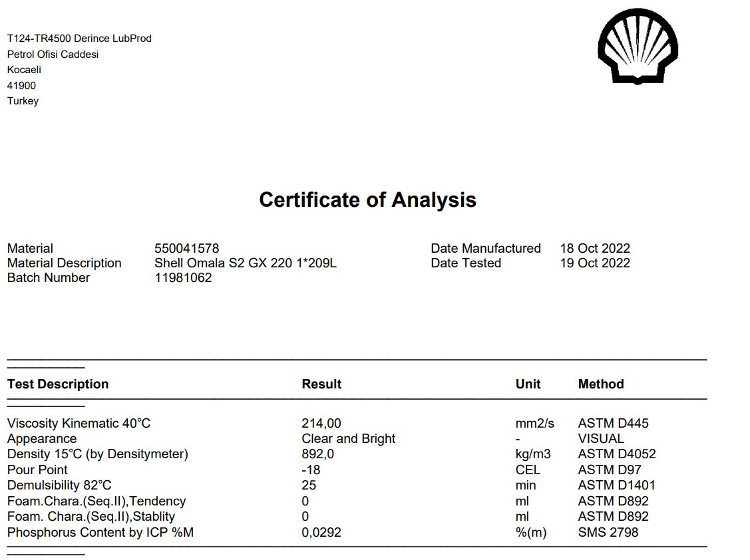The image size is (750, 560).
Task: Click the Test Description column header
Action: [x=58, y=384]
